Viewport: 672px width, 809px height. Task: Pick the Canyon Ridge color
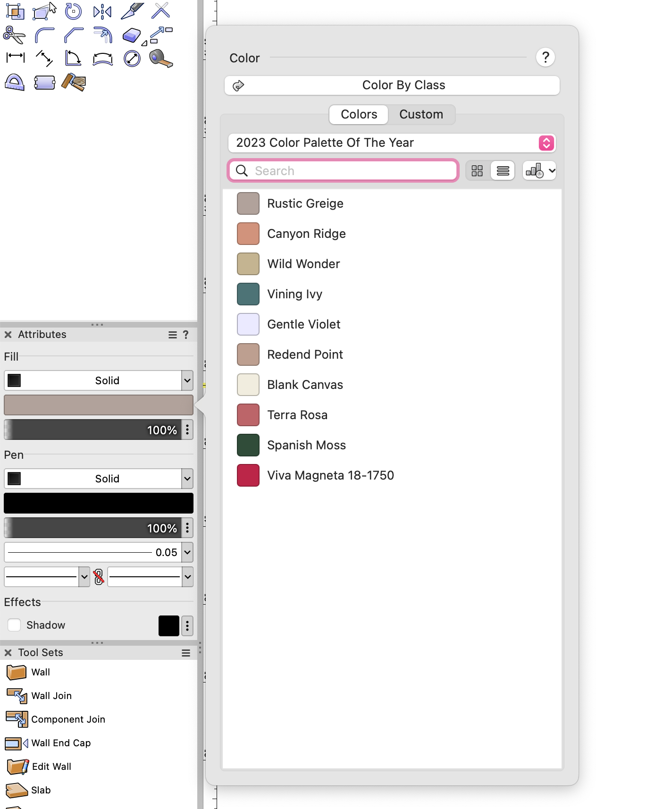[x=392, y=234]
